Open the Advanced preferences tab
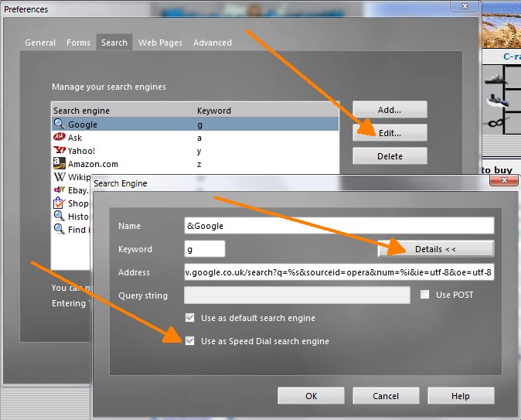This screenshot has height=420, width=521. tap(213, 43)
